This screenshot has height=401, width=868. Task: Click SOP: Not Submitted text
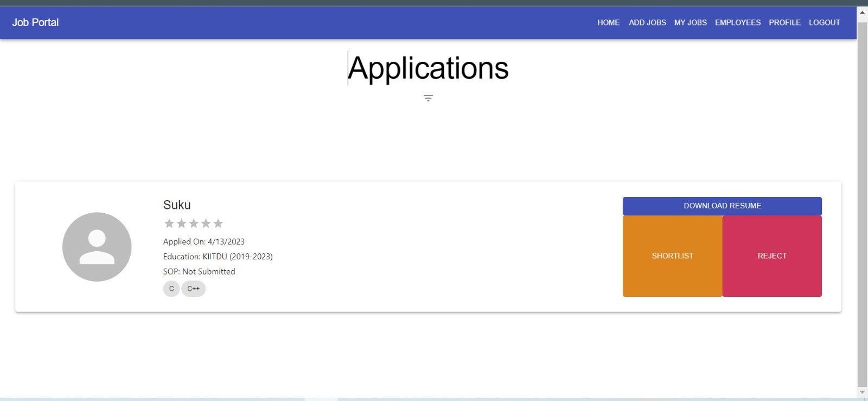pos(199,271)
